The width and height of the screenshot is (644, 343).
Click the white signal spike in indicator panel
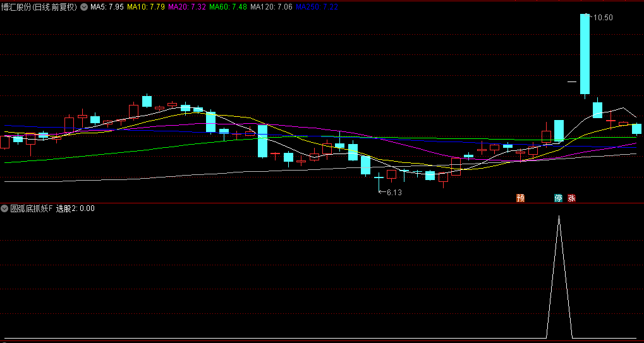pos(559,277)
